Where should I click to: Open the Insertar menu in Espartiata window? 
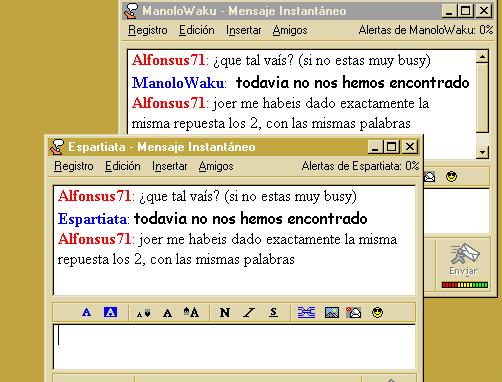(169, 166)
